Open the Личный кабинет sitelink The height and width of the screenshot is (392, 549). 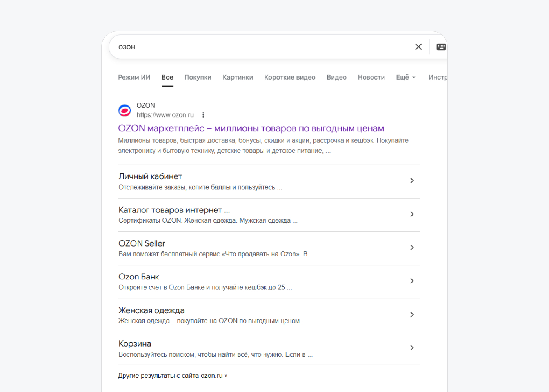point(150,176)
